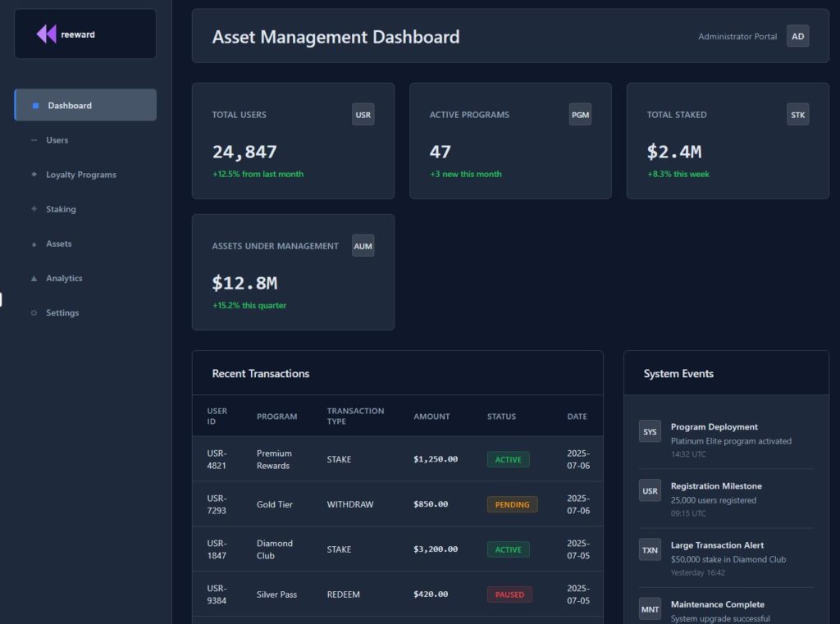Click the 47 active programs value
The height and width of the screenshot is (624, 840).
(x=441, y=153)
